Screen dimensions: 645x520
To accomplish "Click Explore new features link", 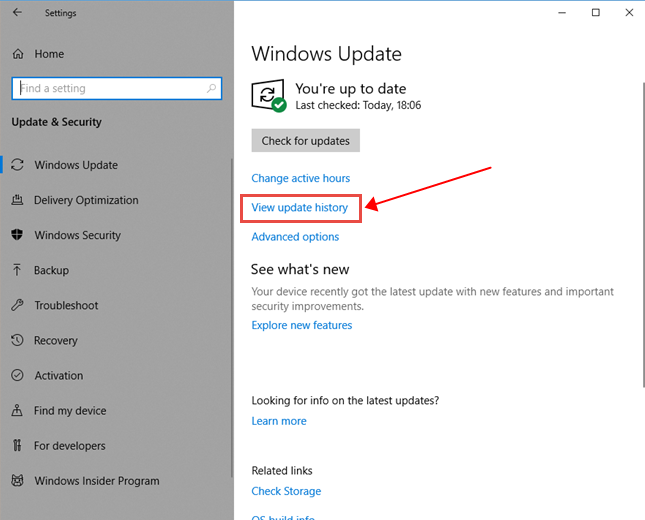I will tap(301, 325).
